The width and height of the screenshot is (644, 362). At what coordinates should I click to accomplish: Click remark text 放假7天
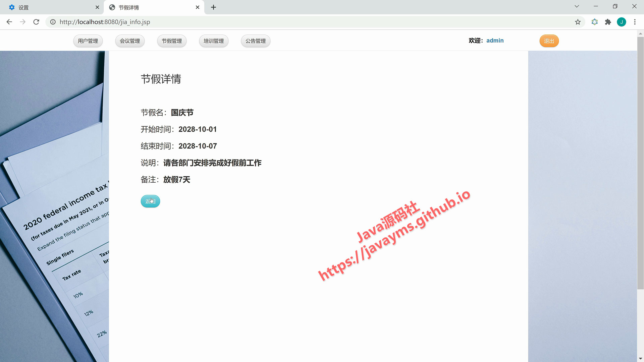(177, 180)
